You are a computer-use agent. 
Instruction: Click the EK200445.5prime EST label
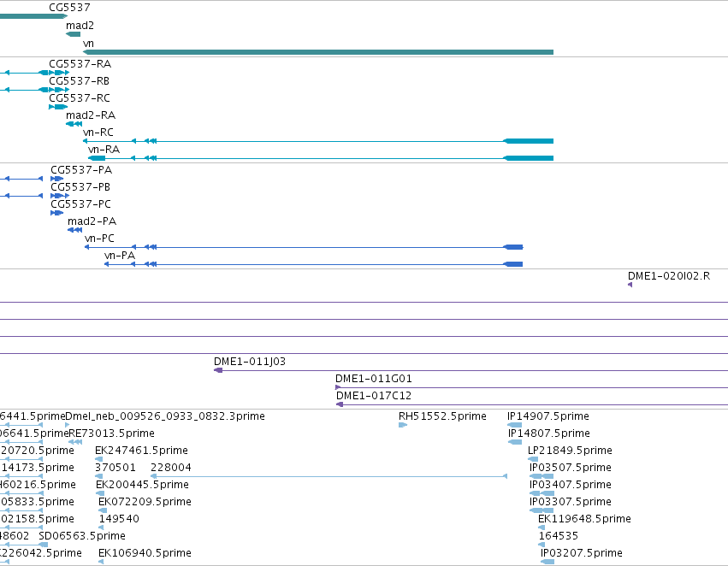click(x=142, y=486)
